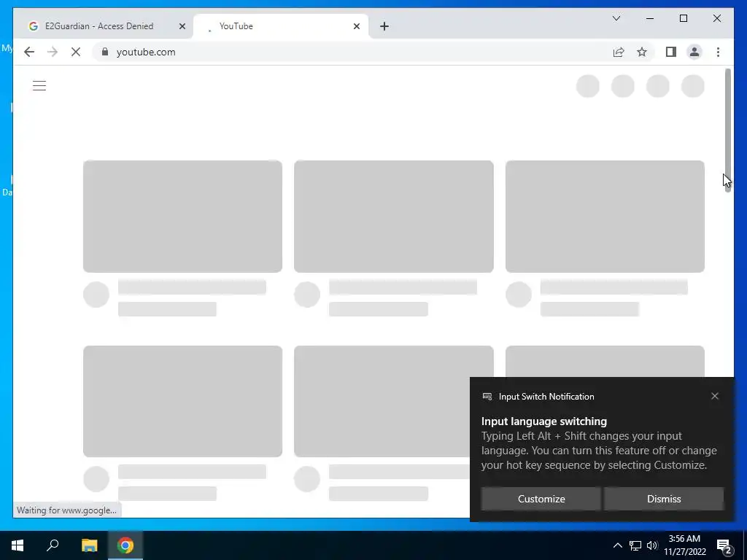Click "Input language switching" notification heading
This screenshot has height=560, width=747.
pyautogui.click(x=544, y=421)
